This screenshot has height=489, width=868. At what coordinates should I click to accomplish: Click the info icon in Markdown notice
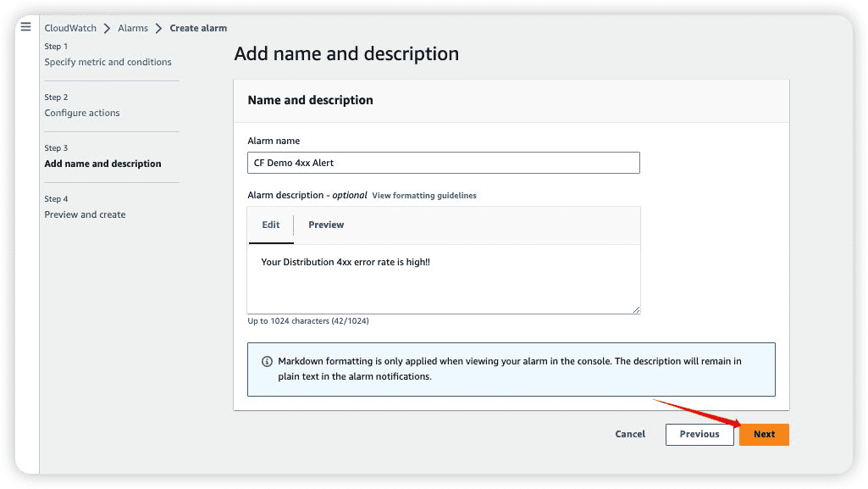[267, 362]
